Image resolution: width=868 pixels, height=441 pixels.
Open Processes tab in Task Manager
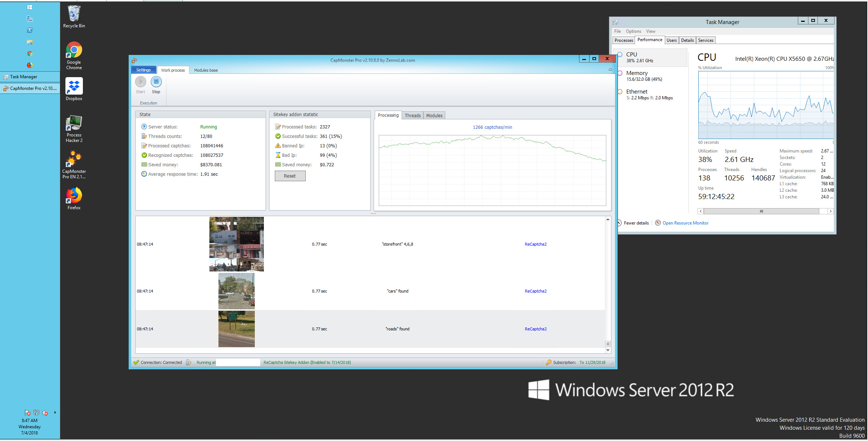click(624, 40)
